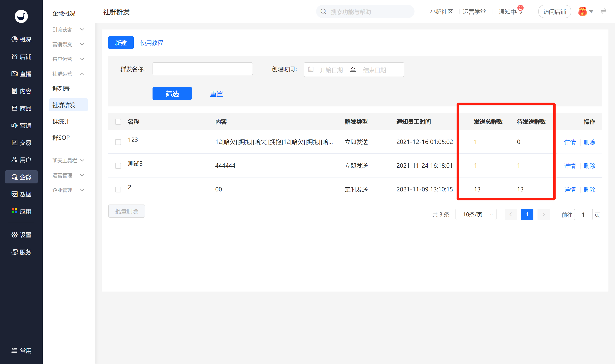
Task: Open the 10条/页 page size dropdown
Action: [476, 214]
